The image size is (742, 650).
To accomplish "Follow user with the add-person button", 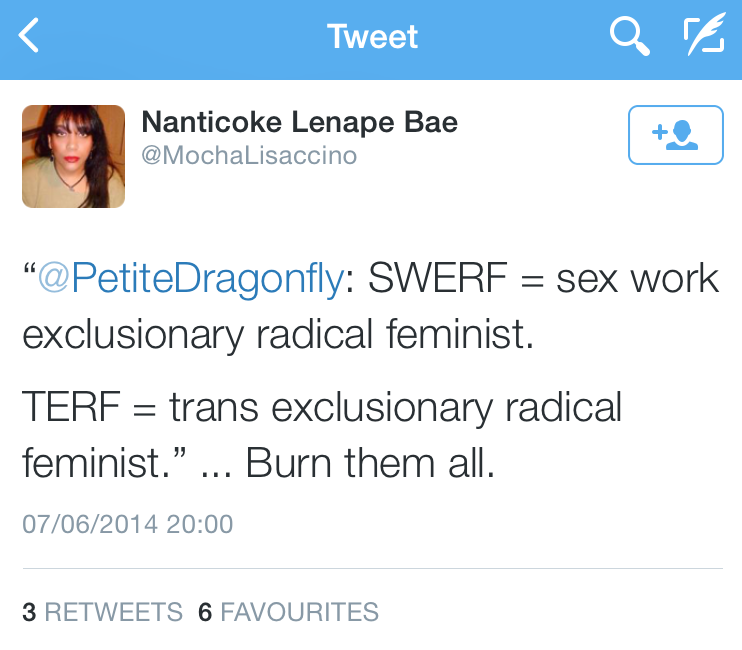I will pyautogui.click(x=675, y=134).
